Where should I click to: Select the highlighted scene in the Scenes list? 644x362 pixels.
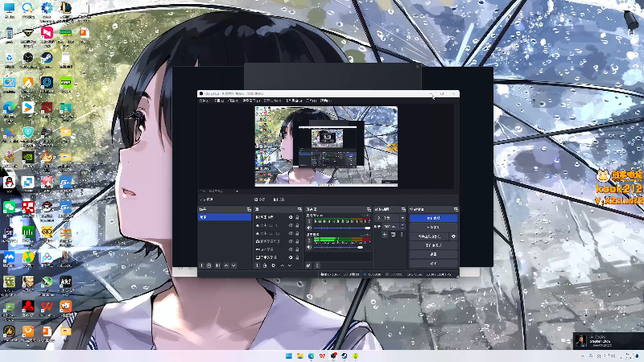[x=225, y=217]
